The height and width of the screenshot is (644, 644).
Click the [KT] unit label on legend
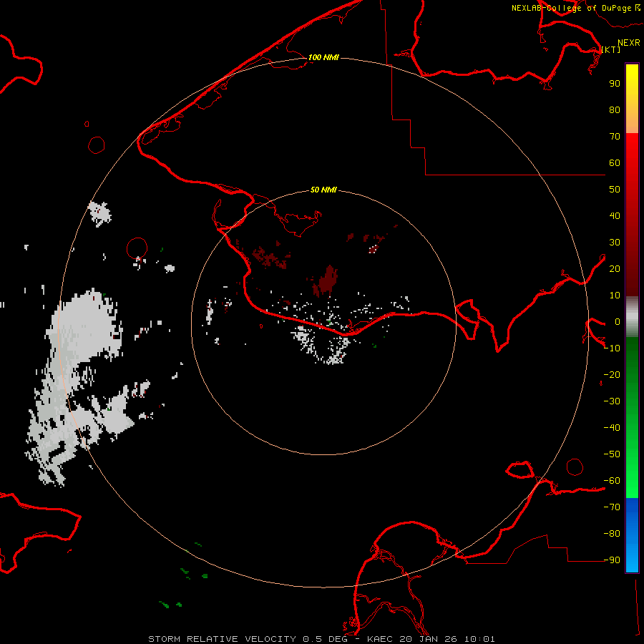tap(611, 49)
